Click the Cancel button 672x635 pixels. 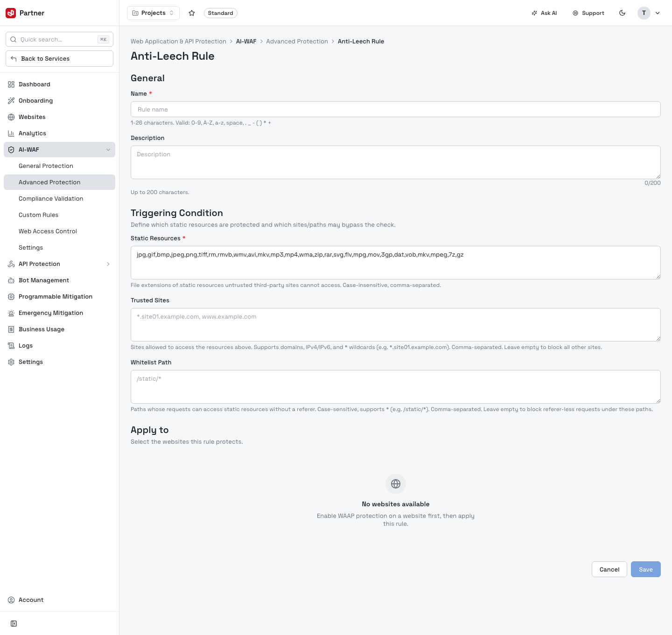coord(609,569)
